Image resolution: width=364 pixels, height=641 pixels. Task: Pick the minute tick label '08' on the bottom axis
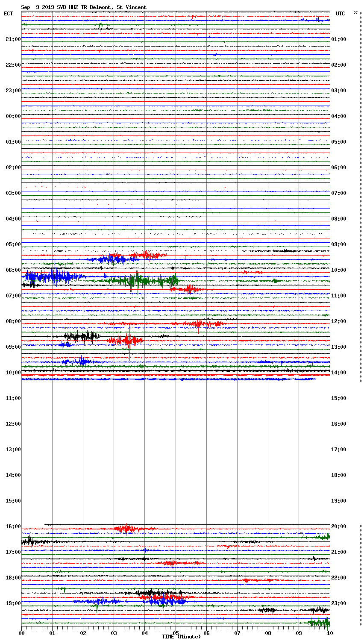click(x=268, y=633)
